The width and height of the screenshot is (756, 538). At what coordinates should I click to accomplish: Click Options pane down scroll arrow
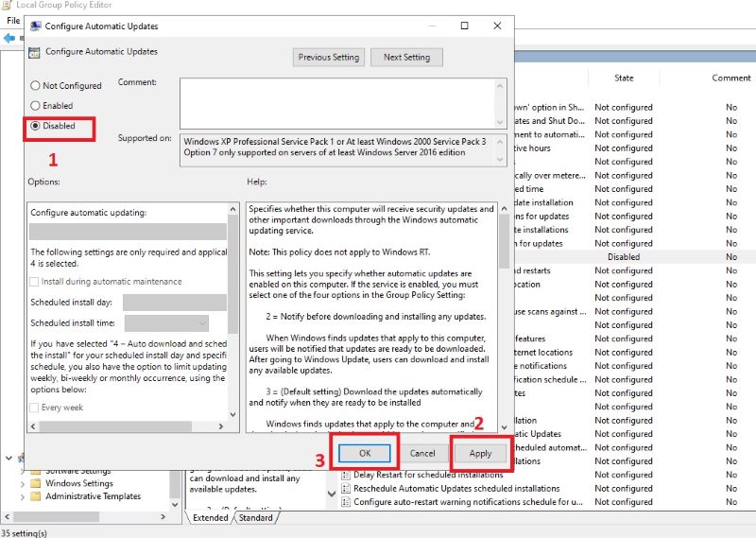click(232, 414)
